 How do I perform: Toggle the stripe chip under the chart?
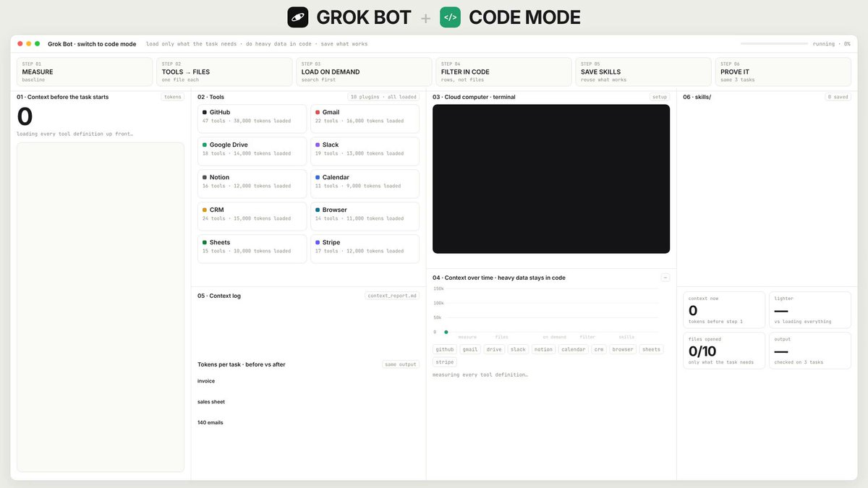[445, 362]
